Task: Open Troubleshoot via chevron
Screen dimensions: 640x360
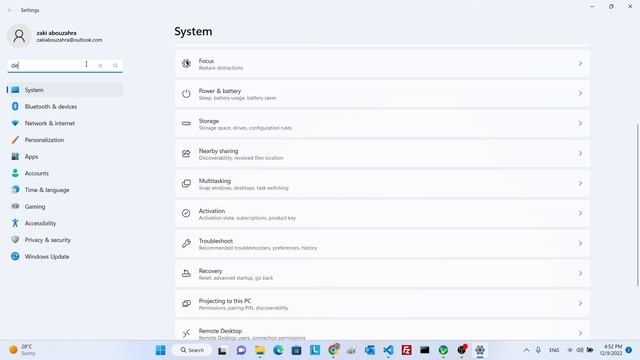Action: click(580, 244)
